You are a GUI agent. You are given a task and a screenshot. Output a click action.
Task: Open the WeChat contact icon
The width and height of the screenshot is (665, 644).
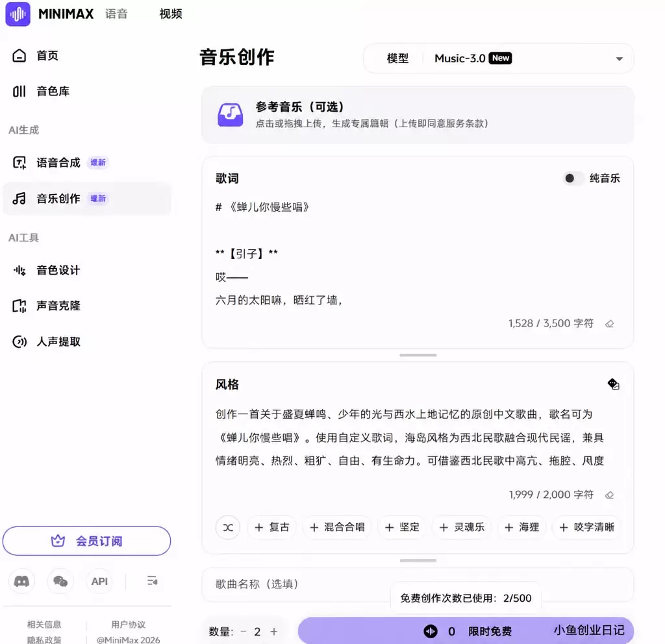(x=60, y=581)
